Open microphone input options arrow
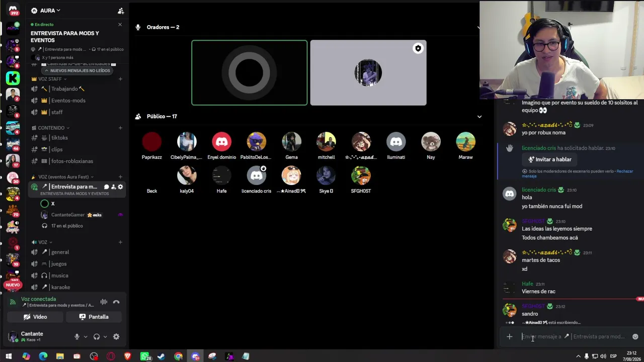The height and width of the screenshot is (362, 644). (x=86, y=337)
